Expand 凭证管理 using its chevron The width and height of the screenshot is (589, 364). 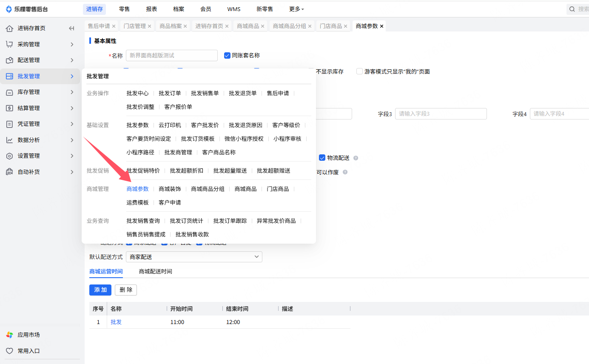72,124
